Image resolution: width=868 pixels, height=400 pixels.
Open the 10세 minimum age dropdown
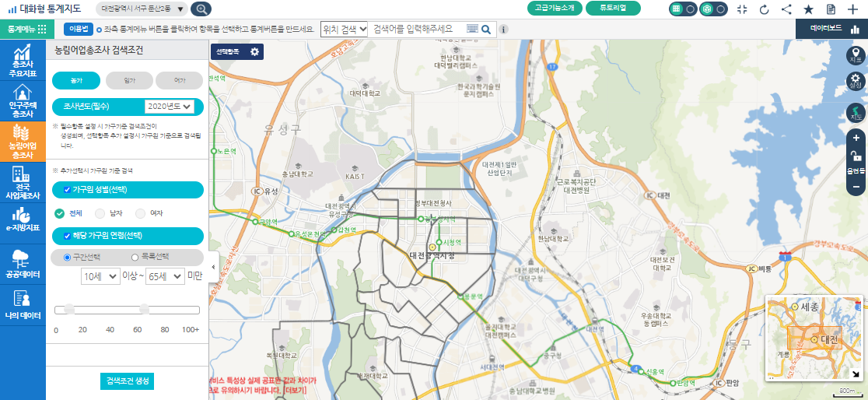point(100,276)
